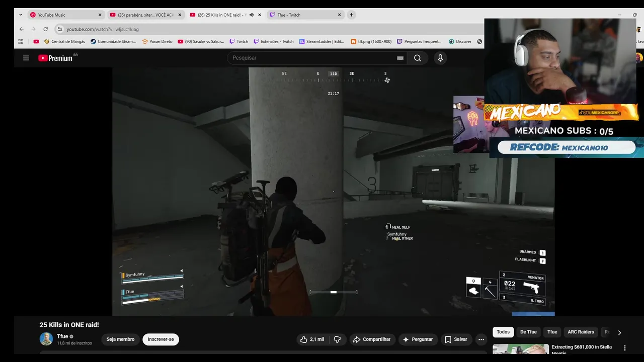The height and width of the screenshot is (362, 644).
Task: Switch to parabéns, xiter browser tab
Action: point(145,15)
